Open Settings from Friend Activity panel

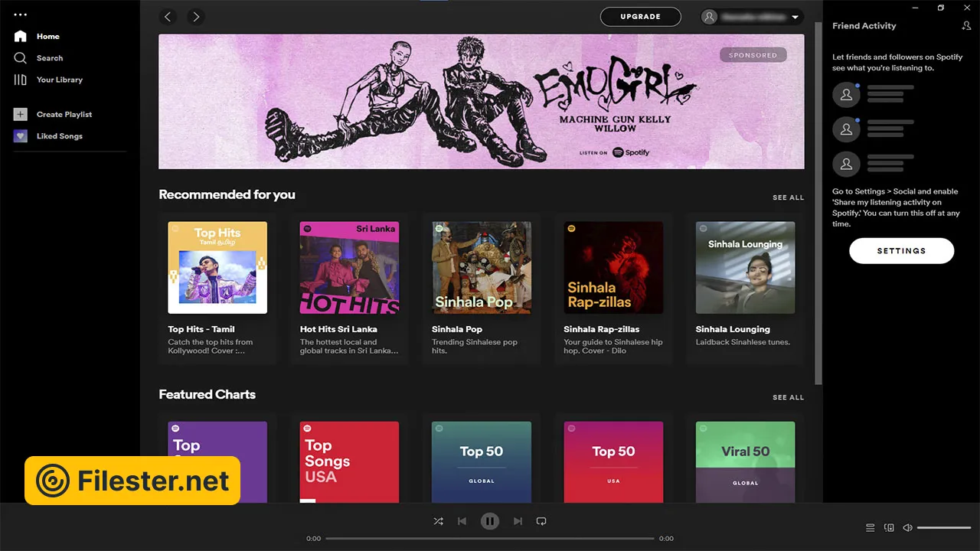click(x=901, y=251)
